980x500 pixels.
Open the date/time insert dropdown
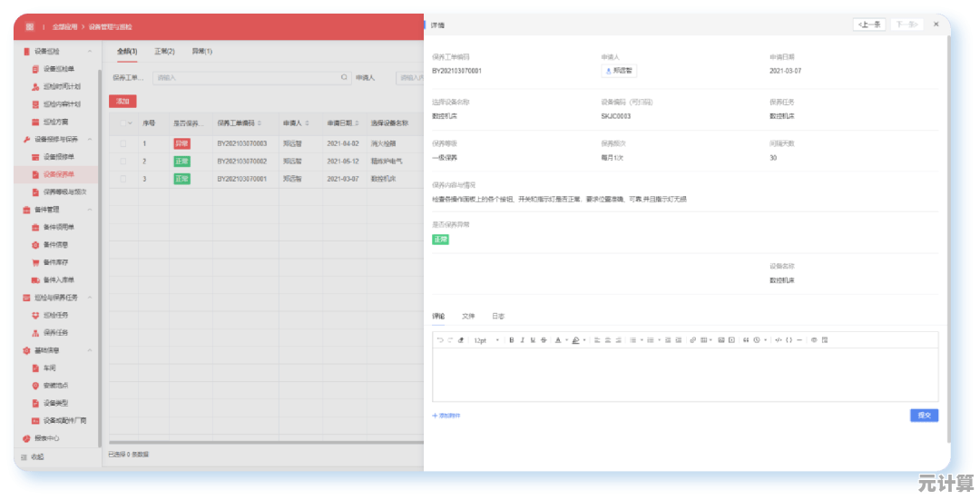point(765,340)
